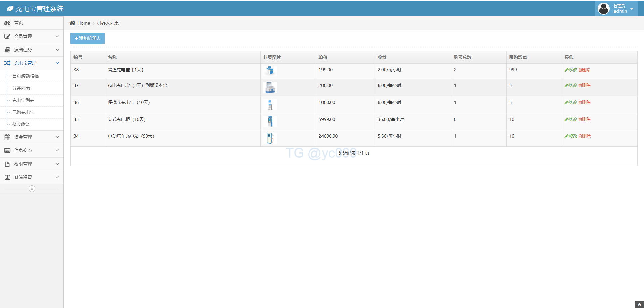Click the shuffle icon beside 充电宝管理
The width and height of the screenshot is (644, 308).
click(x=7, y=63)
